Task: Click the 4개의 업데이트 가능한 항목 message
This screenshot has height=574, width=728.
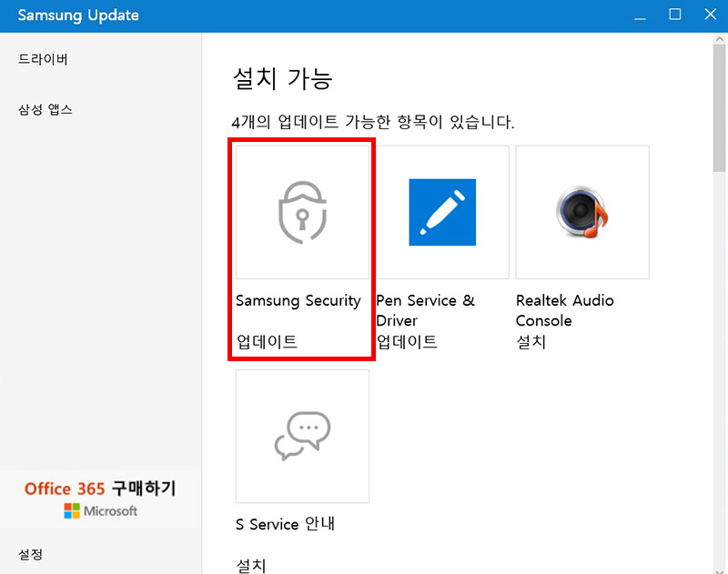Action: coord(373,122)
